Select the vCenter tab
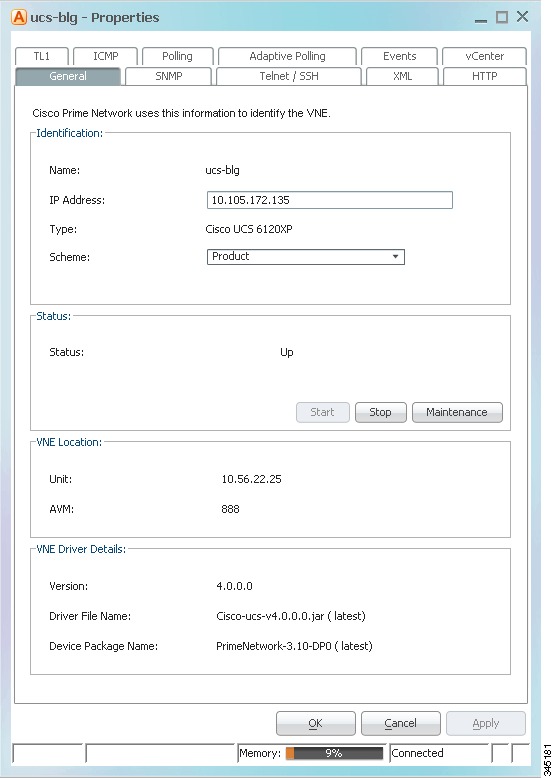 [484, 56]
